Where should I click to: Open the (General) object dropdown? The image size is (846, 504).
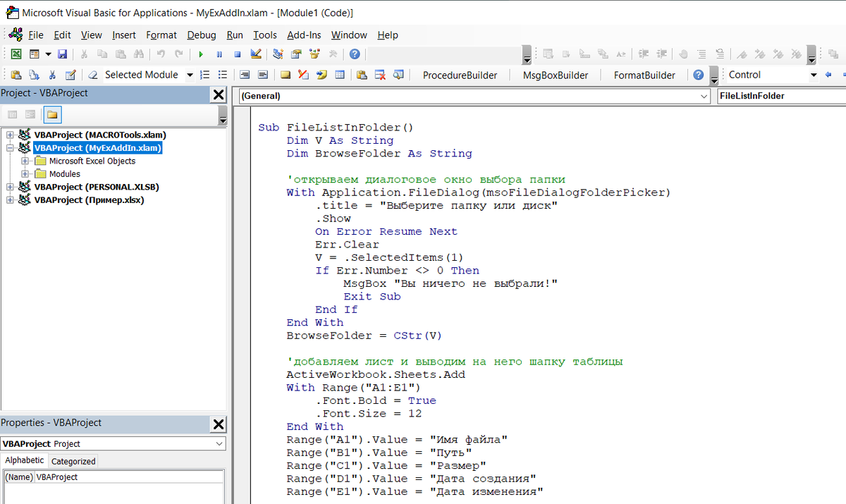point(704,96)
